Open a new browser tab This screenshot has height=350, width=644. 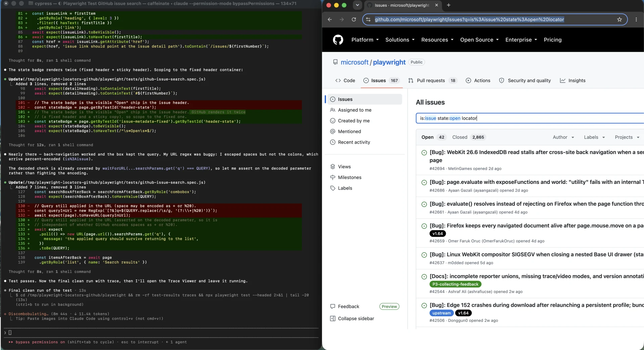(x=448, y=5)
